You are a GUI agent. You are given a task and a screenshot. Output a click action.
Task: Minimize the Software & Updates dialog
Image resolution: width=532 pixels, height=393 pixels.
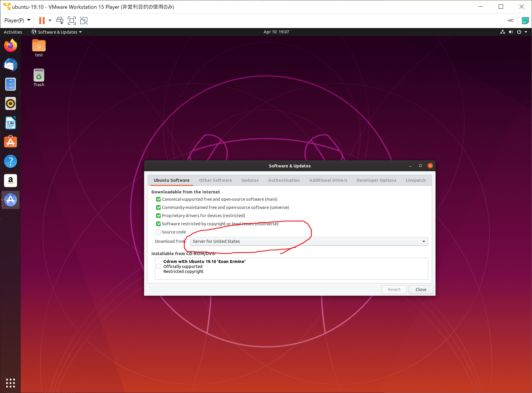410,166
